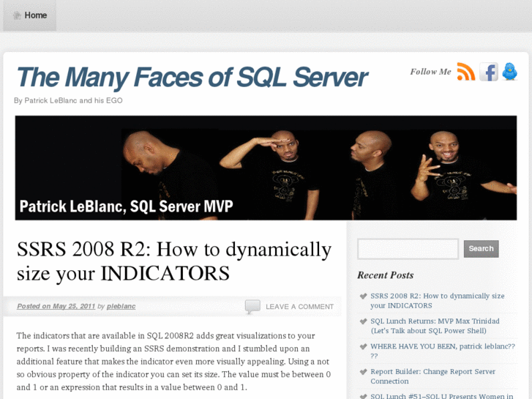Open recent post SQL Lunch #51 SQL U

click(442, 395)
